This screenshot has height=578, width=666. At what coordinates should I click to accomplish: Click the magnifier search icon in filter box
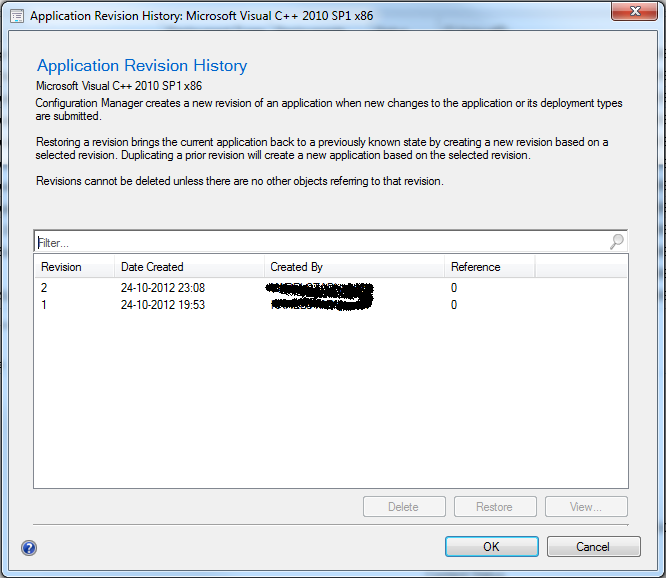pyautogui.click(x=616, y=242)
